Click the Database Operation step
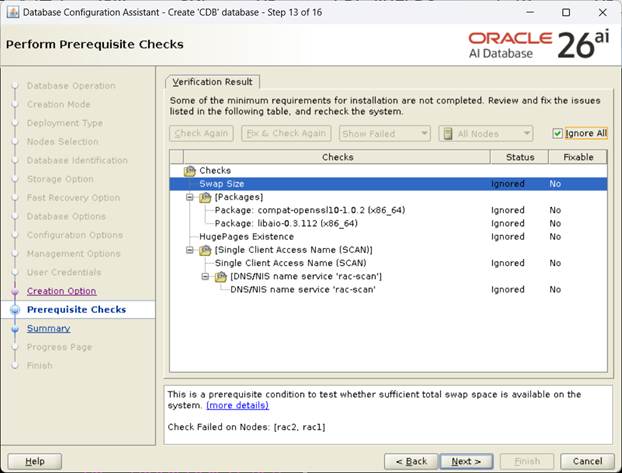Screen dimensions: 622x473 point(71,86)
